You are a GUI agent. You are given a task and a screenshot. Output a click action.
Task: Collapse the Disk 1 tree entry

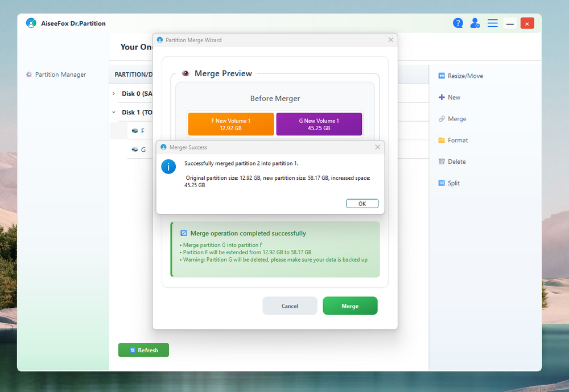[114, 113]
